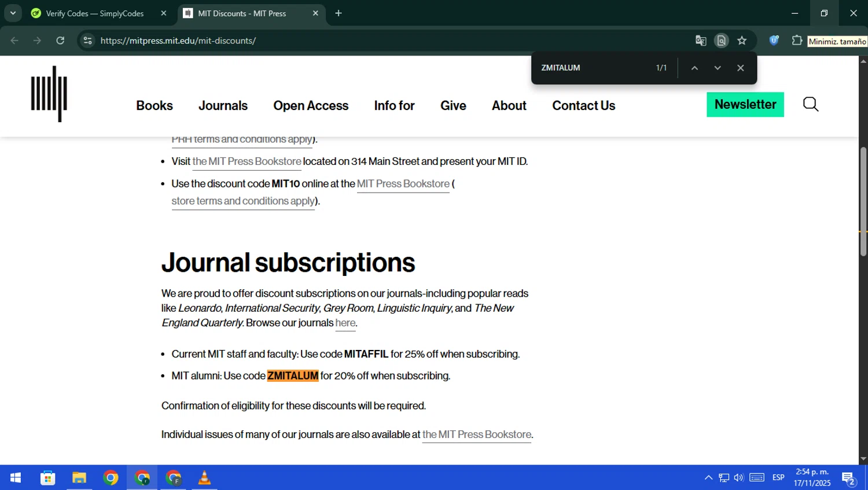The height and width of the screenshot is (490, 868).
Task: Open site information icon in address bar
Action: pos(87,40)
